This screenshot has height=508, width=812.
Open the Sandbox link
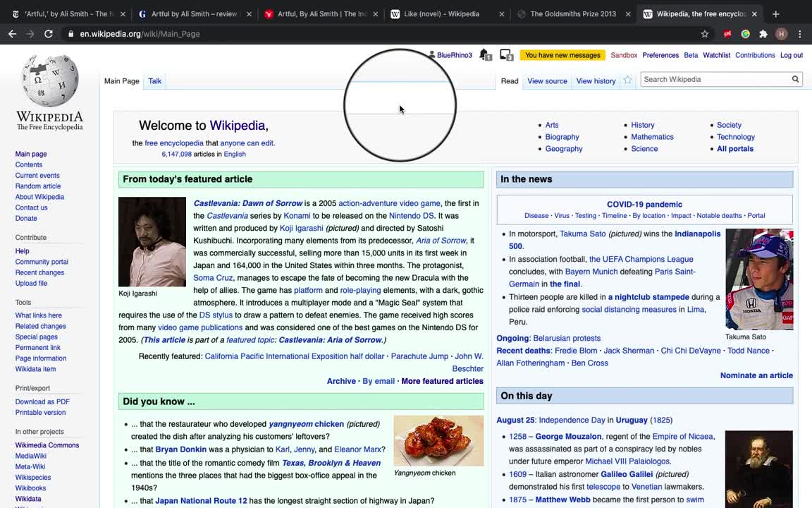(624, 55)
